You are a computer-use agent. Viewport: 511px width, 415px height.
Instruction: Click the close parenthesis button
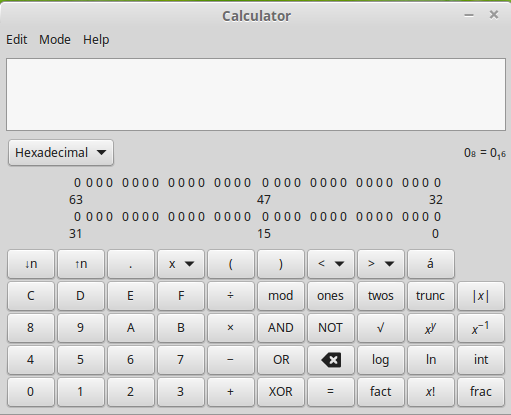tap(281, 264)
